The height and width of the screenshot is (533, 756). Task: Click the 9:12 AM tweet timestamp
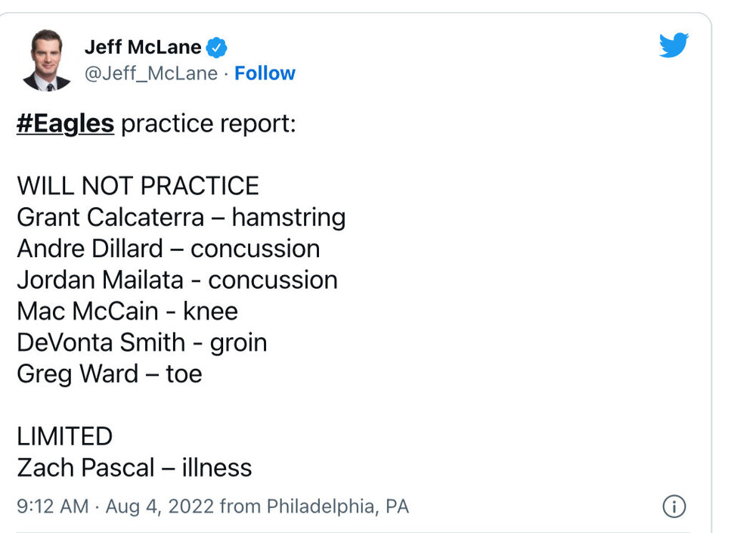click(53, 507)
